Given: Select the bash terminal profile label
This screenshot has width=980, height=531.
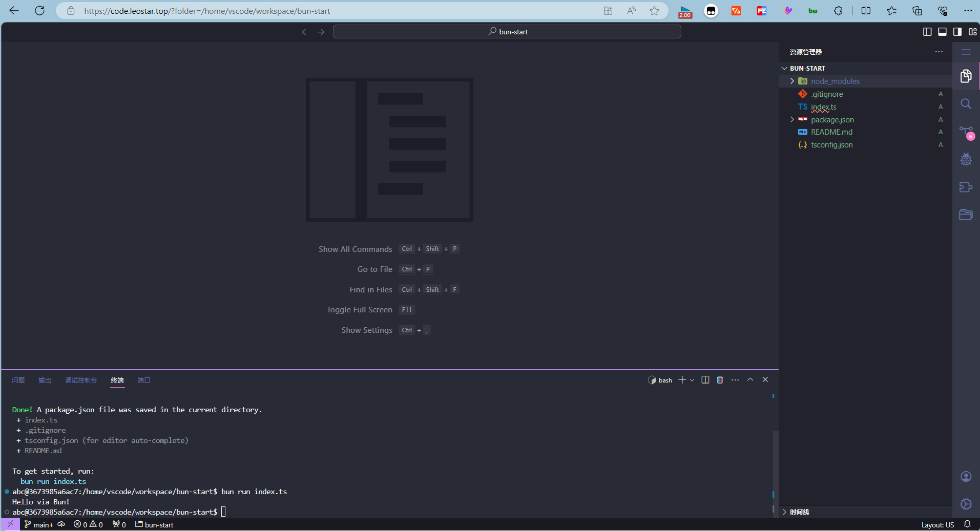Looking at the screenshot, I should 660,380.
